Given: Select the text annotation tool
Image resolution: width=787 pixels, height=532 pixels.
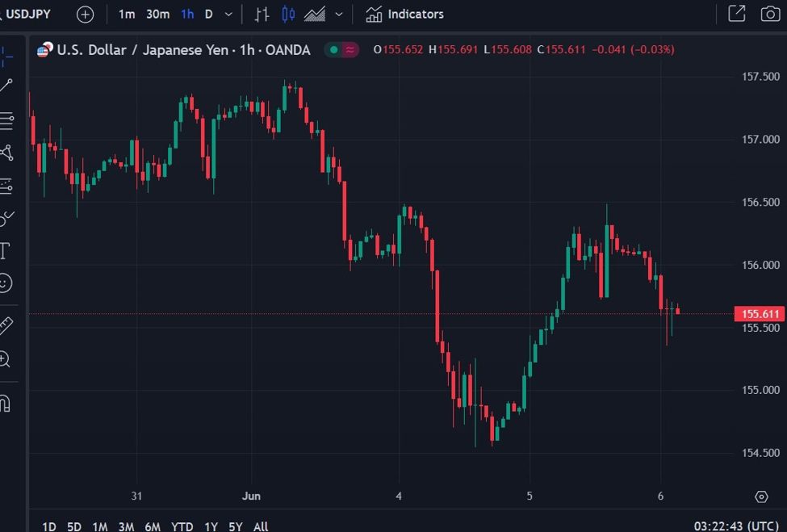Looking at the screenshot, I should [x=4, y=251].
